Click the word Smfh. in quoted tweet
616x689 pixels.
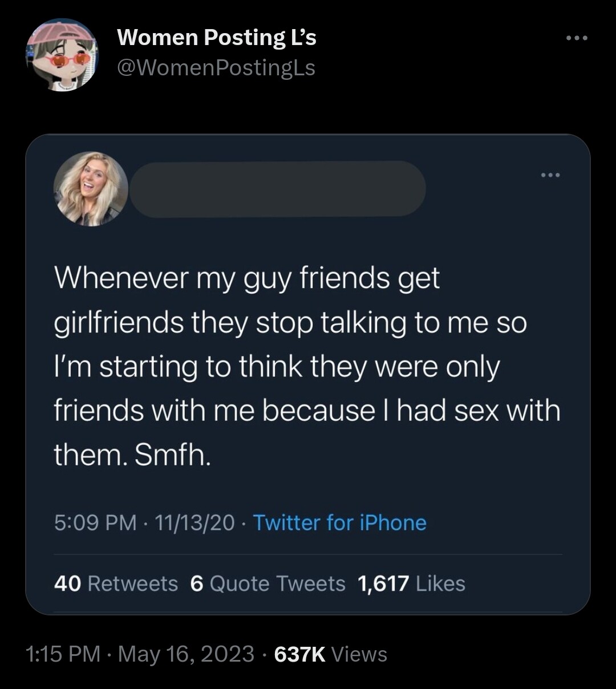(172, 455)
